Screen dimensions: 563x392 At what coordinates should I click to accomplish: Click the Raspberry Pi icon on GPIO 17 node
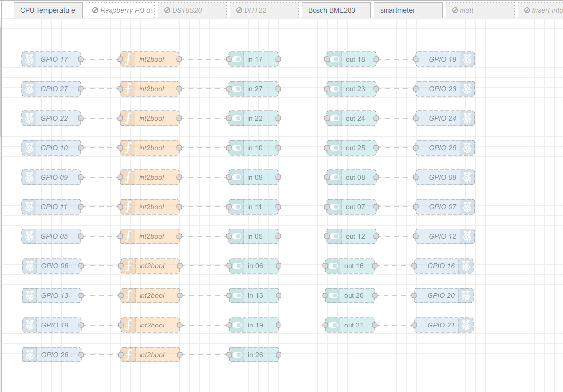coord(29,59)
